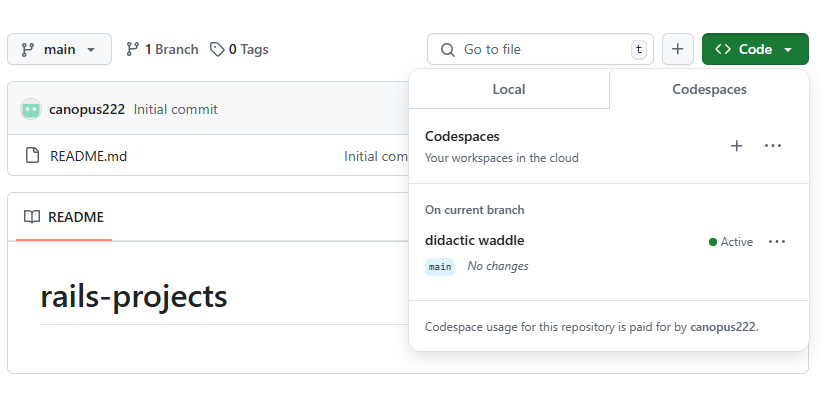Expand the main branch selector dropdown

pos(59,49)
